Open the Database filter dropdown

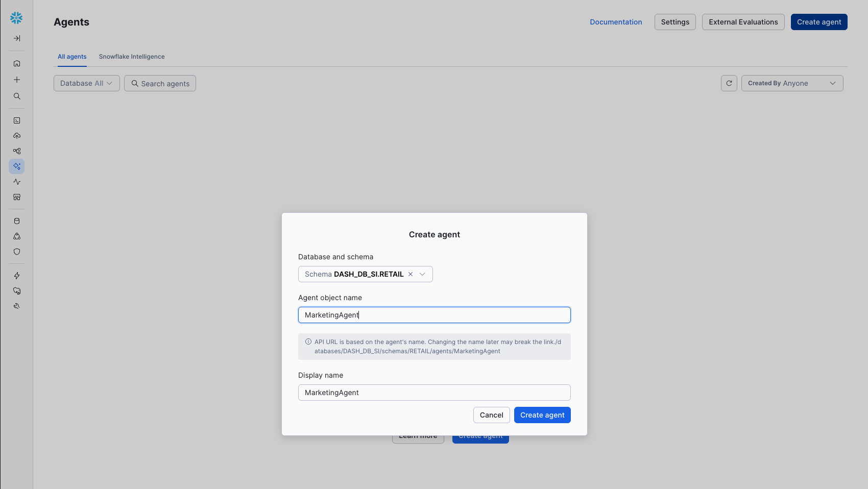coord(86,83)
